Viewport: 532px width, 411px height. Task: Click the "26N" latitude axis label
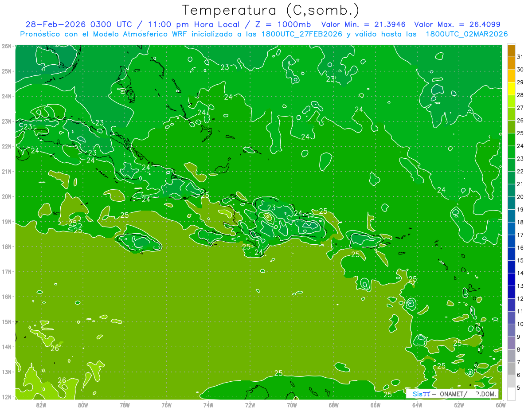click(x=7, y=46)
